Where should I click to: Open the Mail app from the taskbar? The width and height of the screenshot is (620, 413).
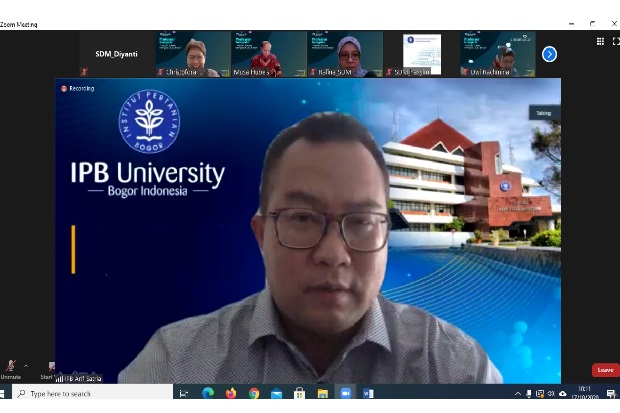[276, 394]
